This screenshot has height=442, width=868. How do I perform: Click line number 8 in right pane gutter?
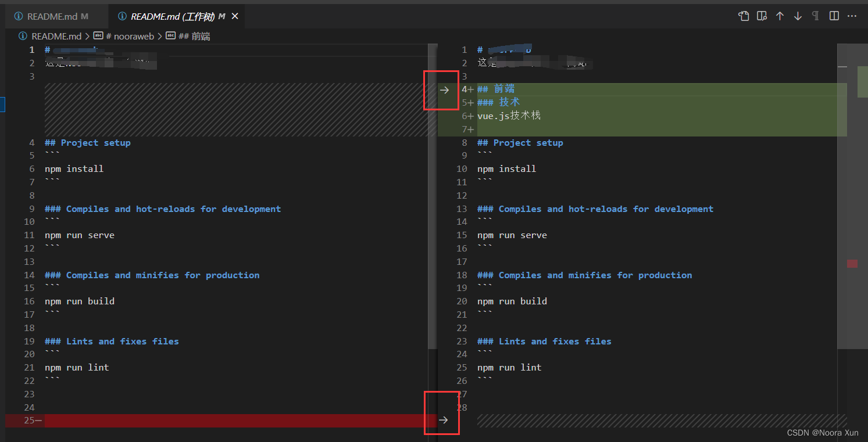pos(464,143)
